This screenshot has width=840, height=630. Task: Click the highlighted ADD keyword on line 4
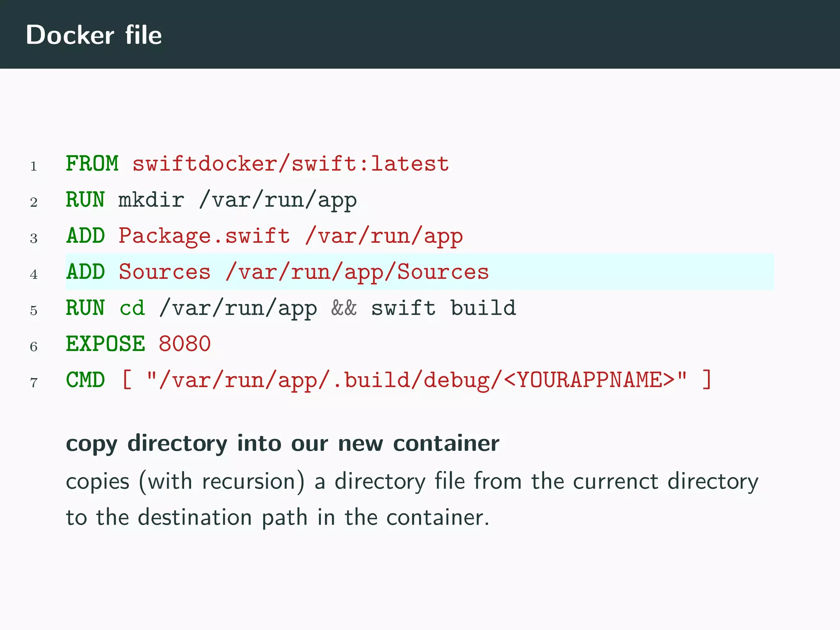(x=85, y=272)
